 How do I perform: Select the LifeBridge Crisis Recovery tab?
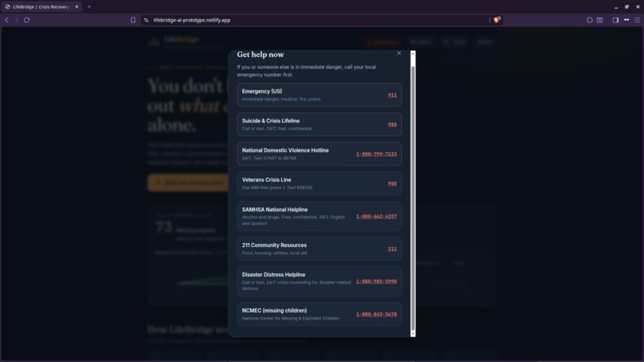coord(41,6)
